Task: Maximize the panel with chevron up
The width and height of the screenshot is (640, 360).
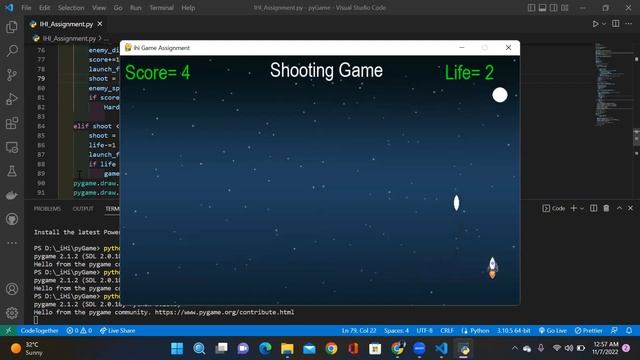Action: [x=619, y=208]
